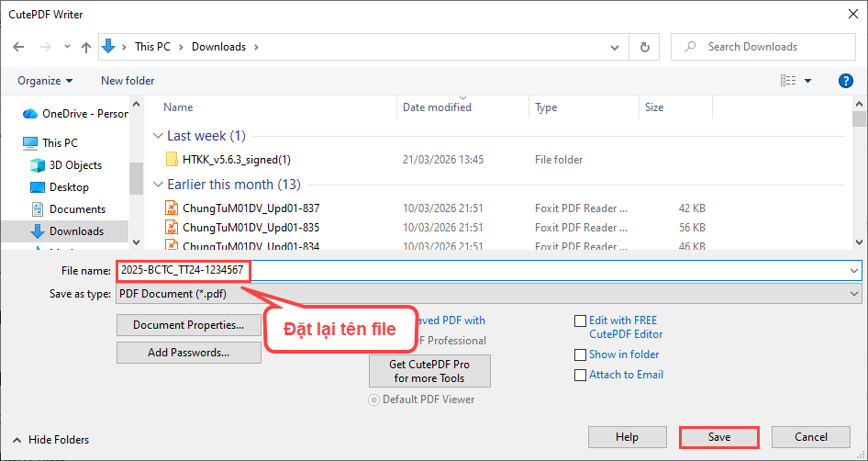The image size is (868, 461).
Task: Enable Edit with FREE CutePDF Editor checkbox
Action: click(x=580, y=320)
